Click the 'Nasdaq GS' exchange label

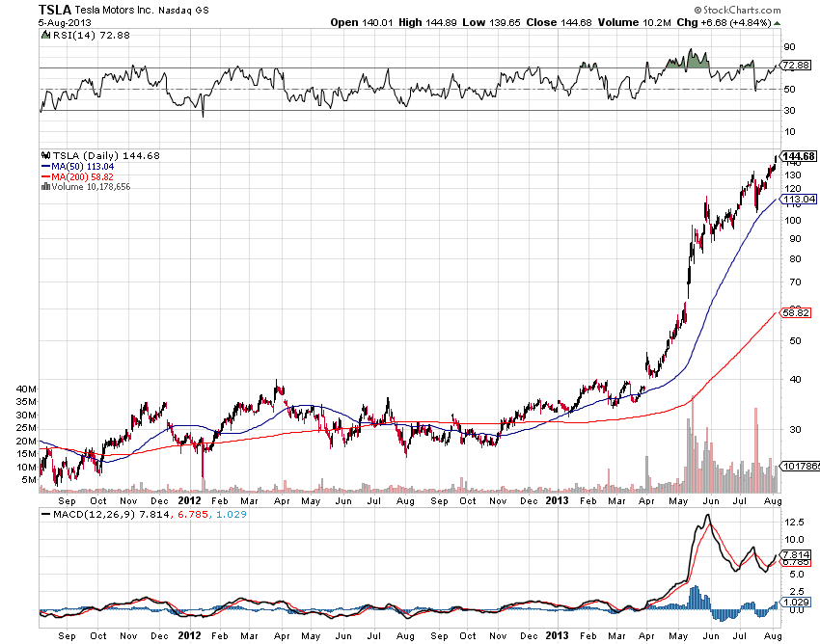point(183,11)
